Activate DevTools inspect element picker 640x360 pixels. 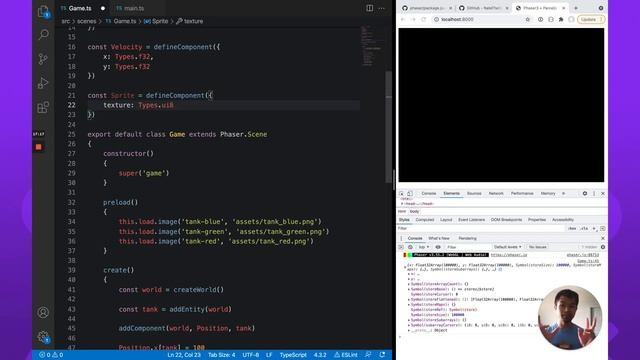tap(402, 193)
